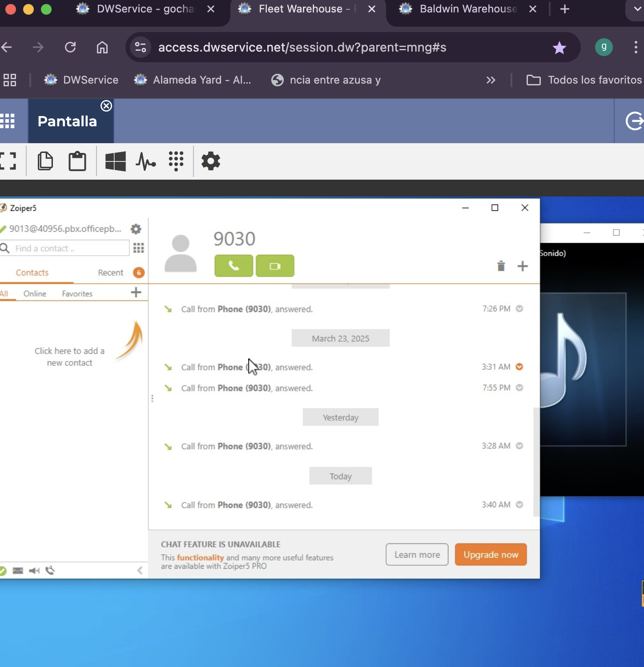Click the Zoiper call handset status icon

click(50, 571)
